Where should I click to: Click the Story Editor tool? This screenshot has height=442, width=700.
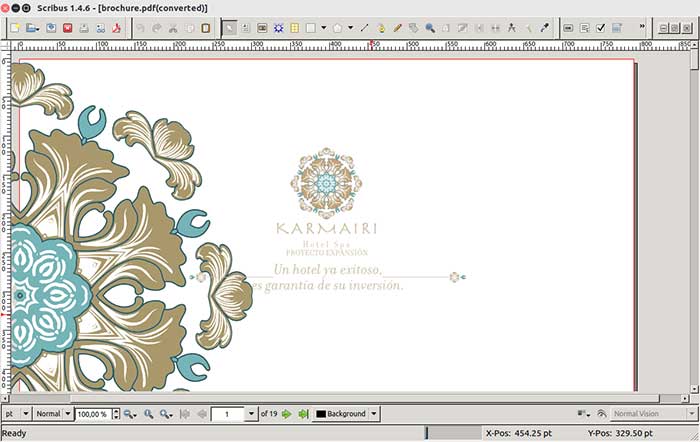click(462, 28)
